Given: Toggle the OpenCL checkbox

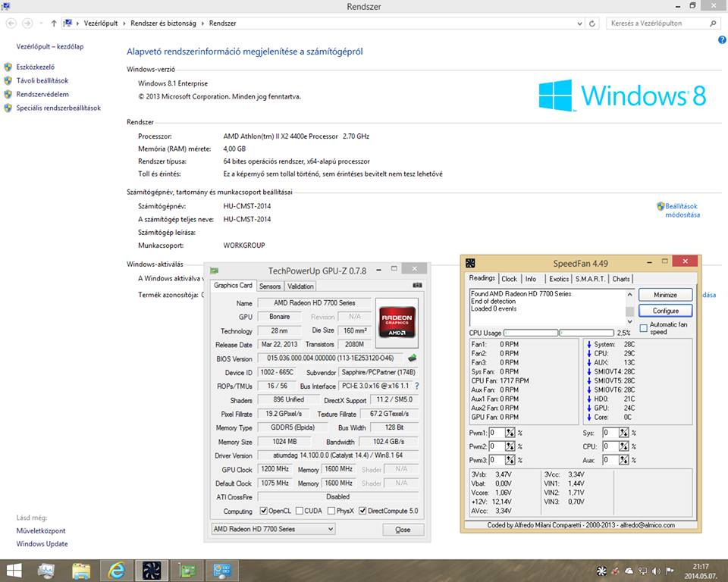Looking at the screenshot, I should pos(263,511).
